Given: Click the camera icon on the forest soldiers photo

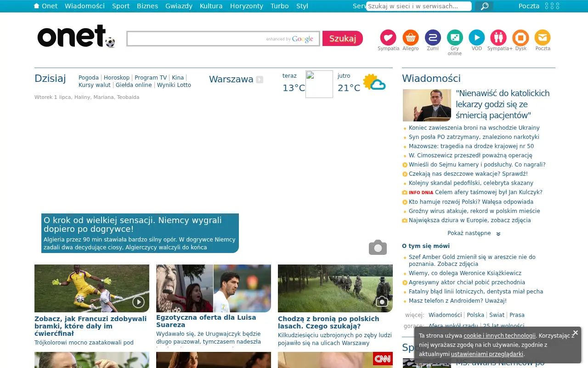Looking at the screenshot, I should [x=382, y=302].
